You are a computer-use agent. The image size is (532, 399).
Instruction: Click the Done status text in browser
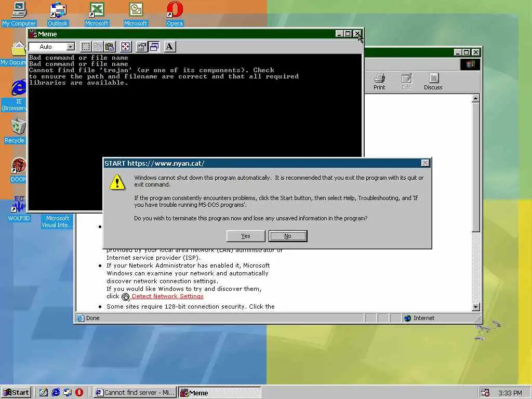click(x=92, y=318)
